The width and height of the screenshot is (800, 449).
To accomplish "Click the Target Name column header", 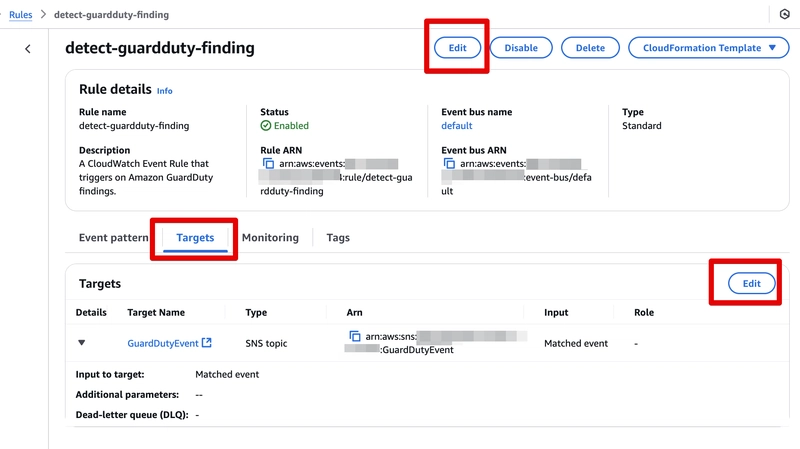I will click(156, 312).
